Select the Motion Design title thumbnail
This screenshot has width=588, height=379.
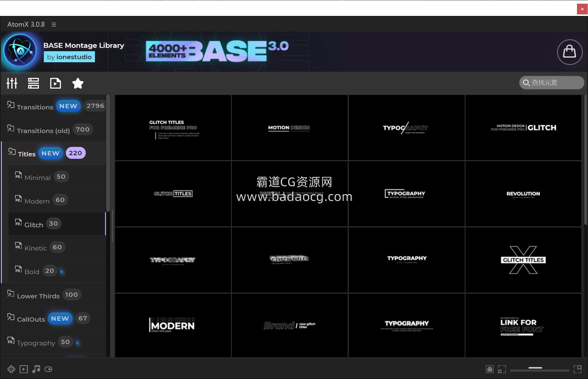coord(290,128)
